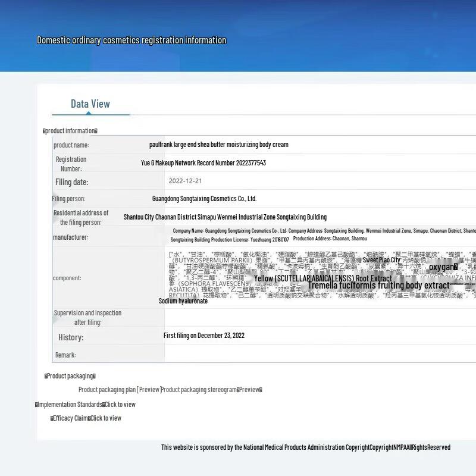
Task: Select the product name value text
Action: point(218,145)
